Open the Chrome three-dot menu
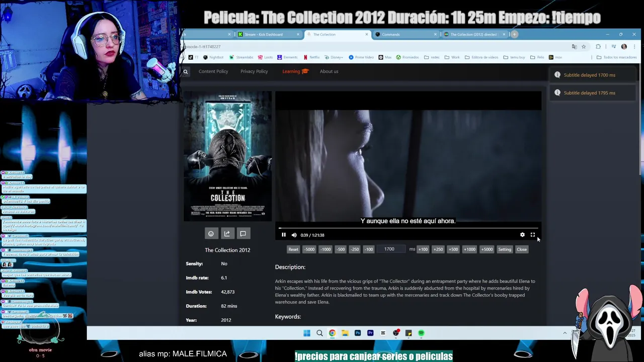This screenshot has width=644, height=362. 634,47
